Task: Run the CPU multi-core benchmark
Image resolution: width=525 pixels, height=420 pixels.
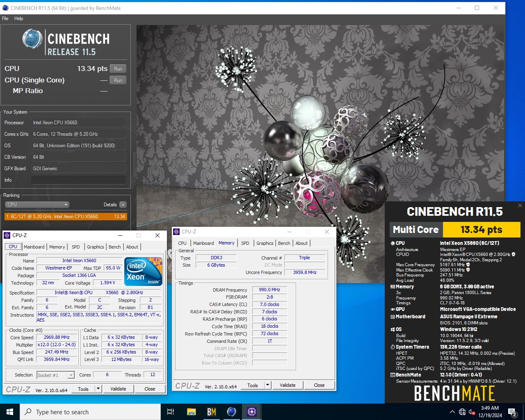Action: (x=118, y=69)
